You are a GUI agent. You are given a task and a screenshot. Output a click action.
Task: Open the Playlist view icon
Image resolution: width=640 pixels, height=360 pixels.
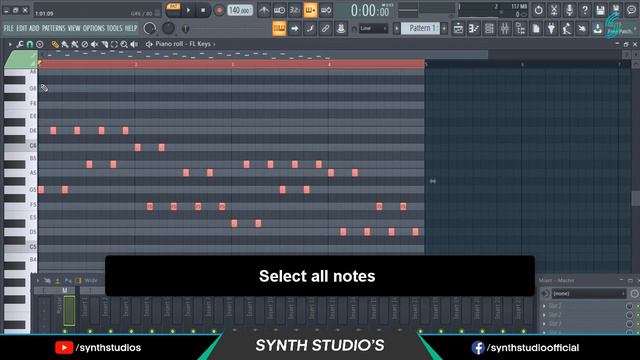point(458,29)
